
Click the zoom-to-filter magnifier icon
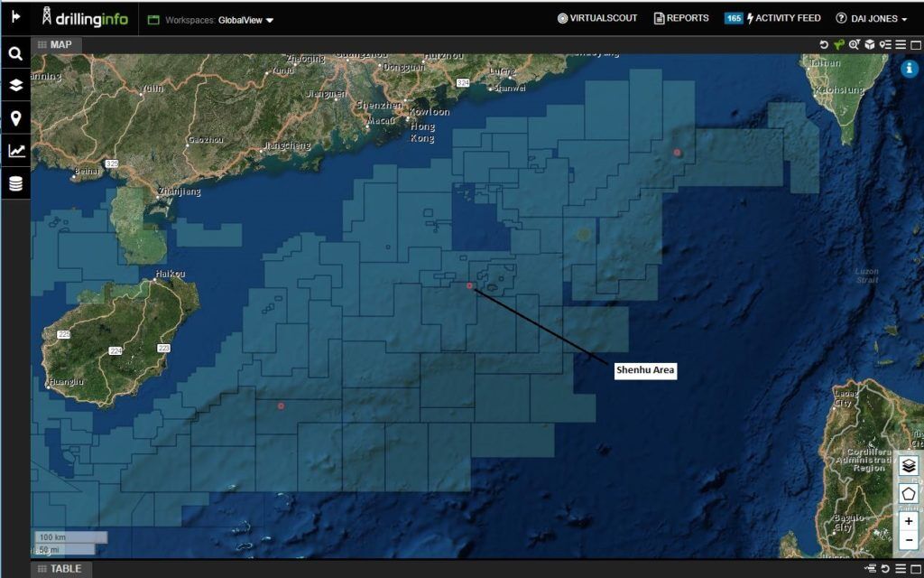854,45
